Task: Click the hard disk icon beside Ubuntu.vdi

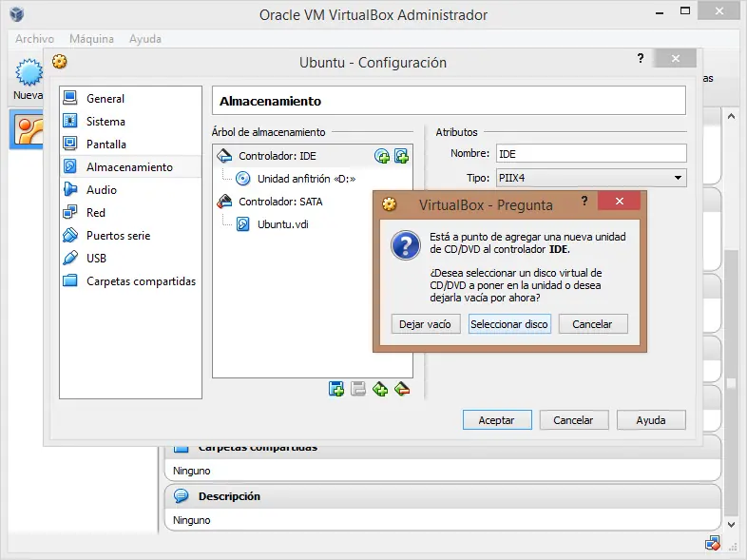Action: pos(243,224)
